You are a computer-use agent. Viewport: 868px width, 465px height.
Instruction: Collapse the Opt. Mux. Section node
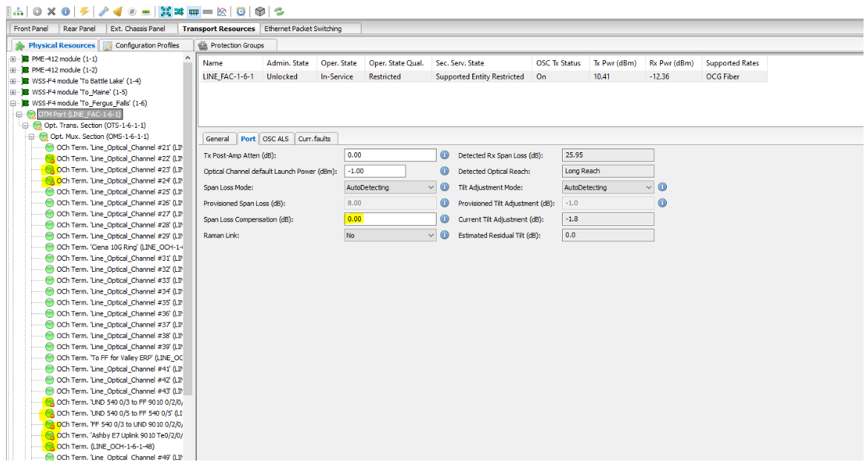(31, 136)
